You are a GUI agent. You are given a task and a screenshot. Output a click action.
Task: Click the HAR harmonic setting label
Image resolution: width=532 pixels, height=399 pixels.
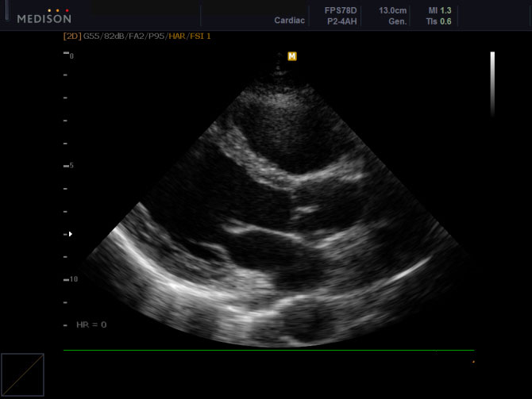tap(177, 36)
